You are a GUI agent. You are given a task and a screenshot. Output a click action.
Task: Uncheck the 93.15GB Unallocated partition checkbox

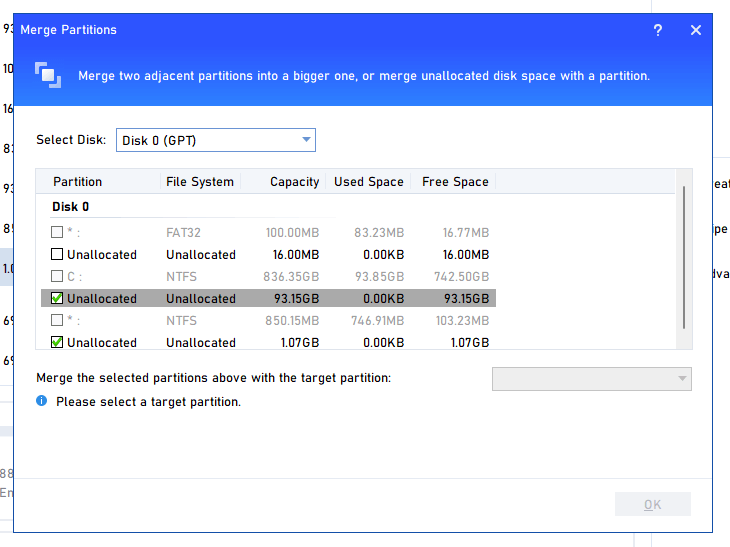(58, 299)
